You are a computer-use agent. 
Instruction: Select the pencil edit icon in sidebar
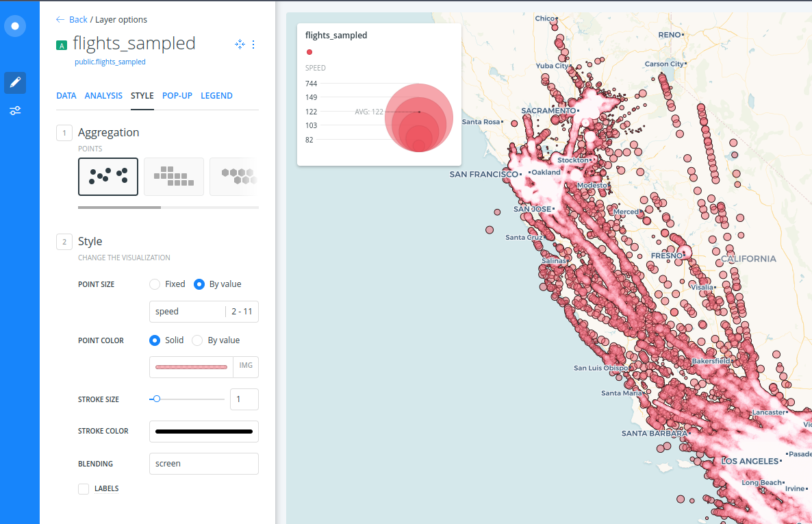pyautogui.click(x=15, y=82)
